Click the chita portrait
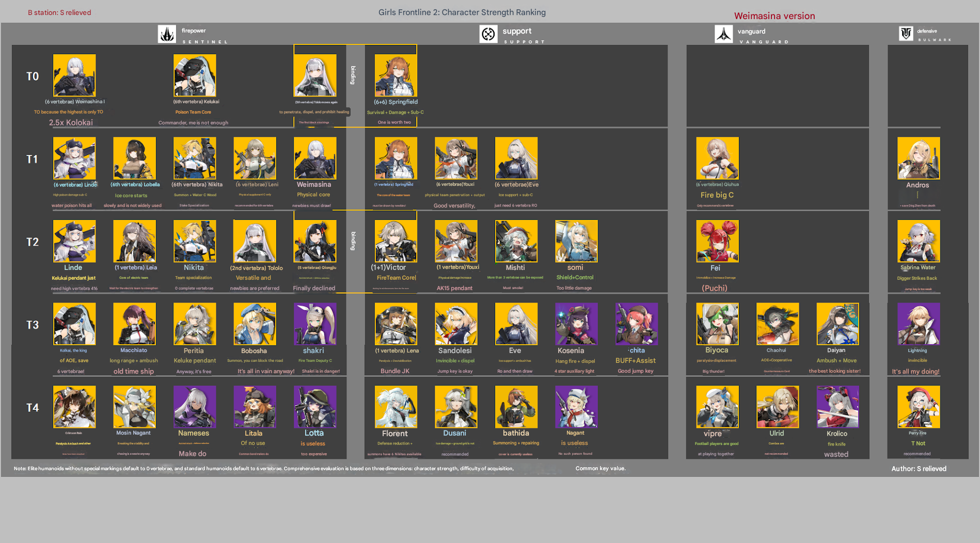 [x=637, y=324]
